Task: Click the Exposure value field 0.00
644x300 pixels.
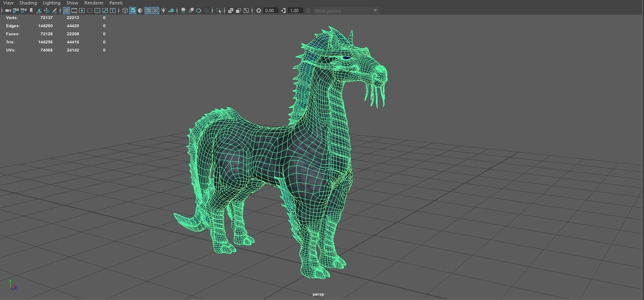Action: coord(270,11)
